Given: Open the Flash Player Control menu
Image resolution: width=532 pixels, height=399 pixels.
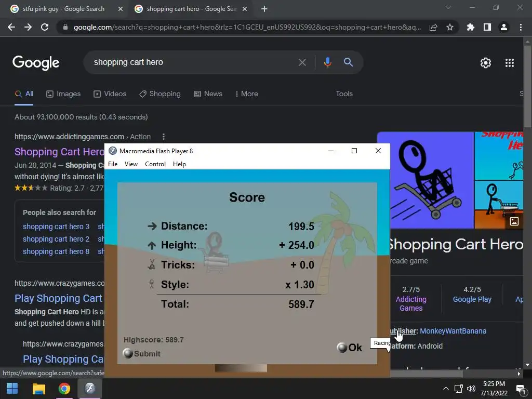Looking at the screenshot, I should (x=155, y=164).
